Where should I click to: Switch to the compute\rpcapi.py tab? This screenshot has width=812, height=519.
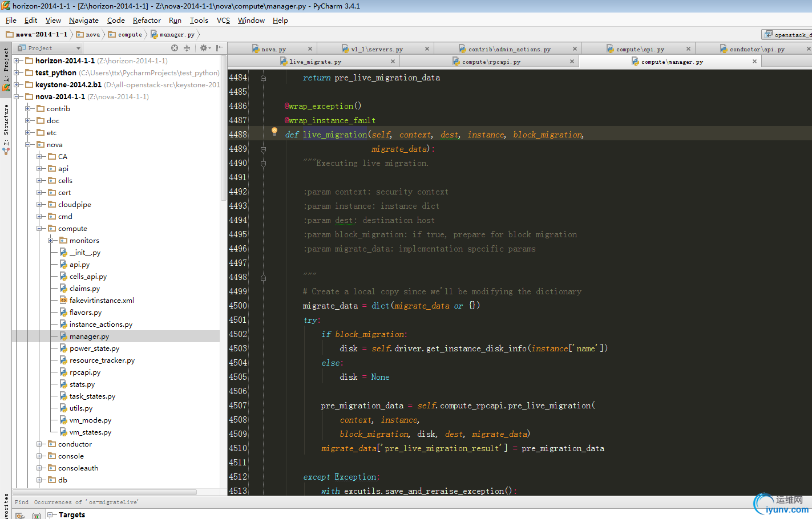point(491,61)
